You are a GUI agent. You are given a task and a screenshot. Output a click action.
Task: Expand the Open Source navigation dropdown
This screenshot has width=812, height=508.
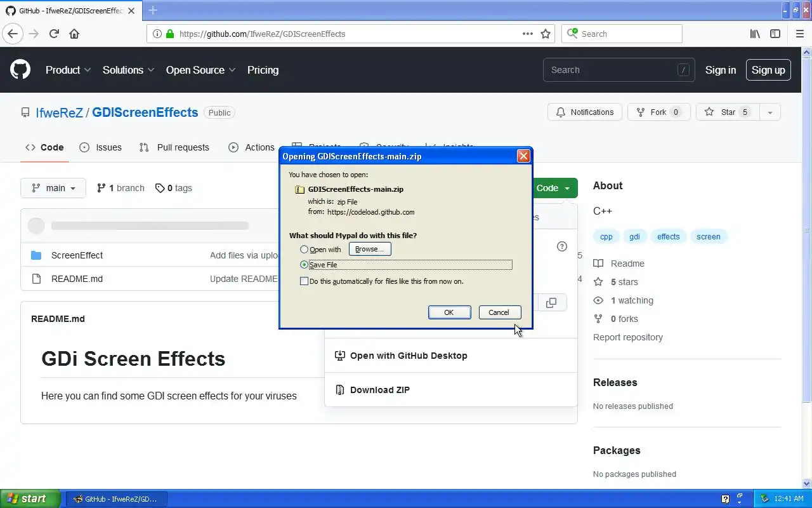[x=201, y=70]
